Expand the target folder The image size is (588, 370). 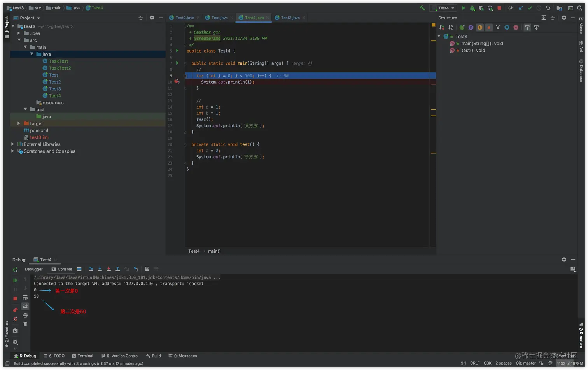pyautogui.click(x=19, y=123)
